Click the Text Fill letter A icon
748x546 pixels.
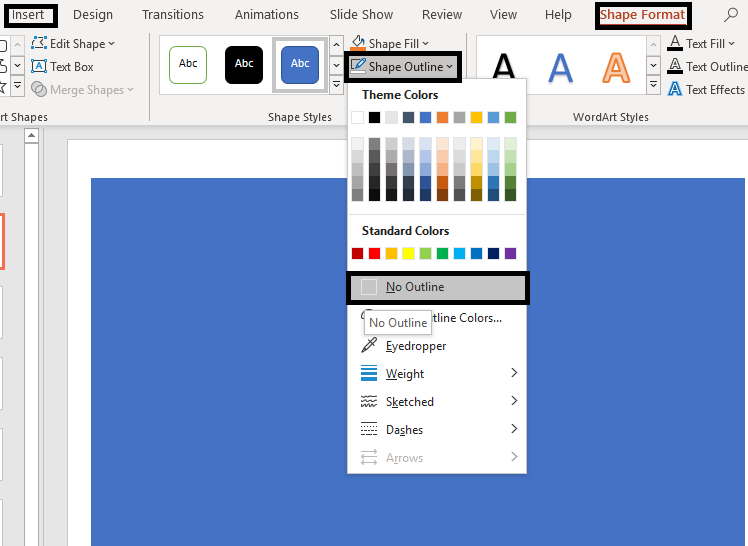pos(675,43)
